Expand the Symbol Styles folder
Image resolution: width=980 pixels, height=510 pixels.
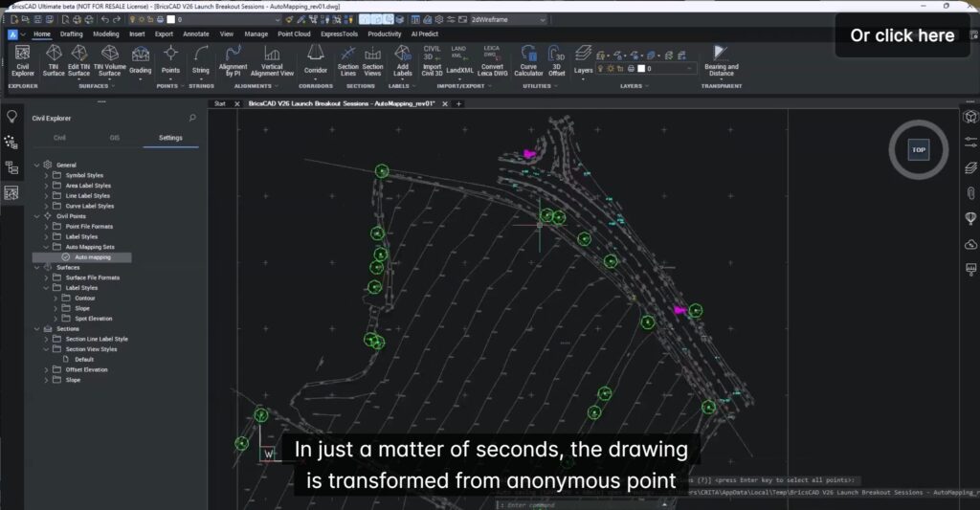pyautogui.click(x=46, y=176)
